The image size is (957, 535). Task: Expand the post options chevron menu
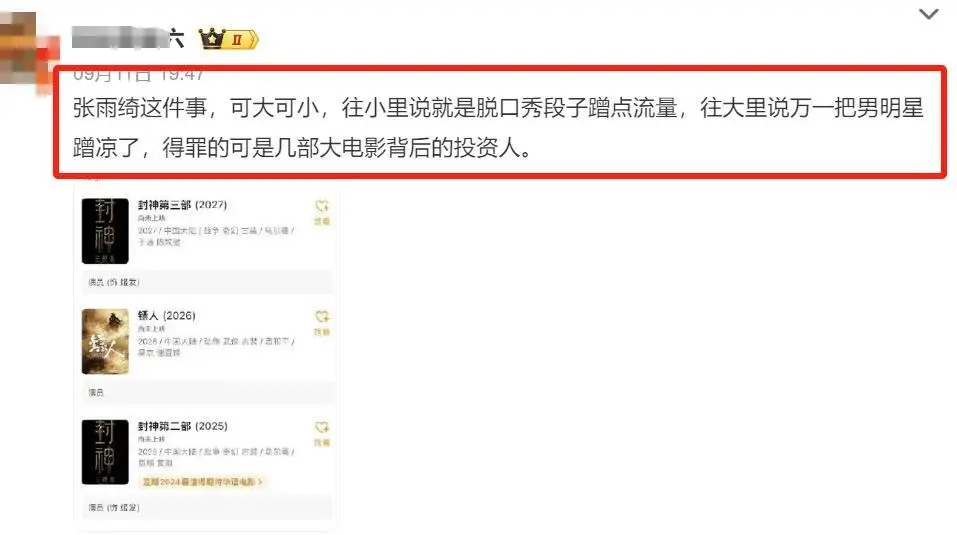[928, 14]
